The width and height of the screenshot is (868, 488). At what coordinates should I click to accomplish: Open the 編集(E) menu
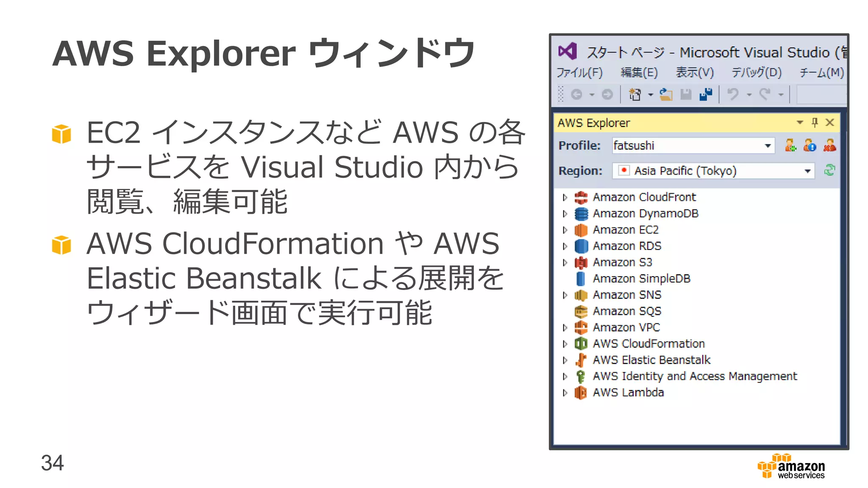639,73
